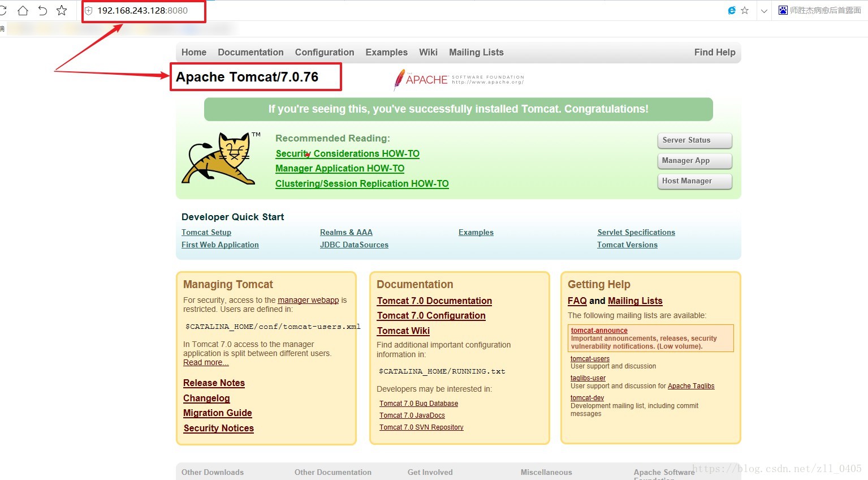Open Security Considerations HOW-TO link

click(x=347, y=154)
